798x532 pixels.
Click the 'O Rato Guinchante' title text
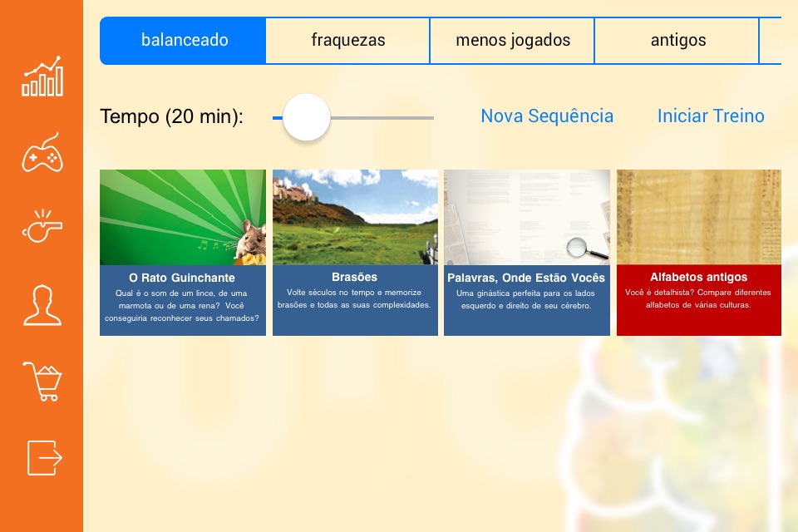click(182, 278)
